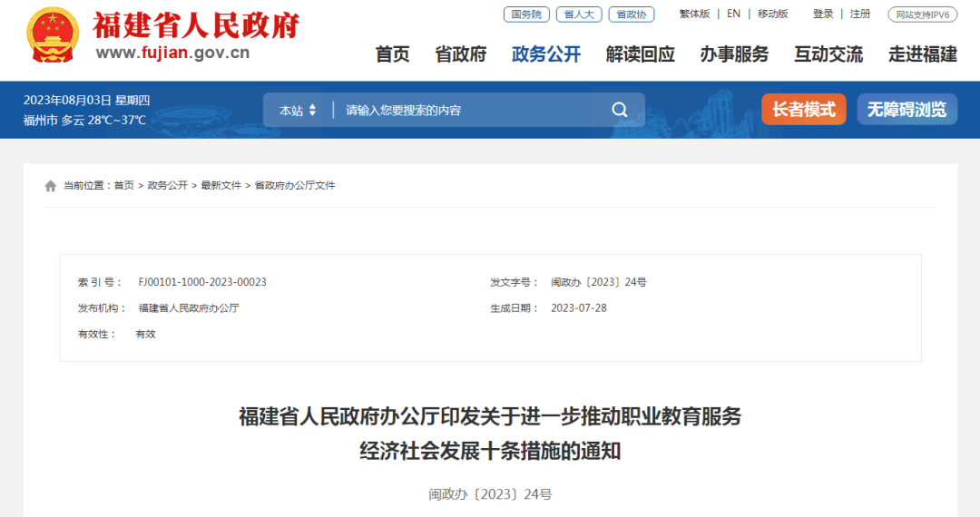Image resolution: width=980 pixels, height=517 pixels.
Task: Click the 闽政办〔2023〕24号 subtitle under the title
Action: [x=490, y=494]
